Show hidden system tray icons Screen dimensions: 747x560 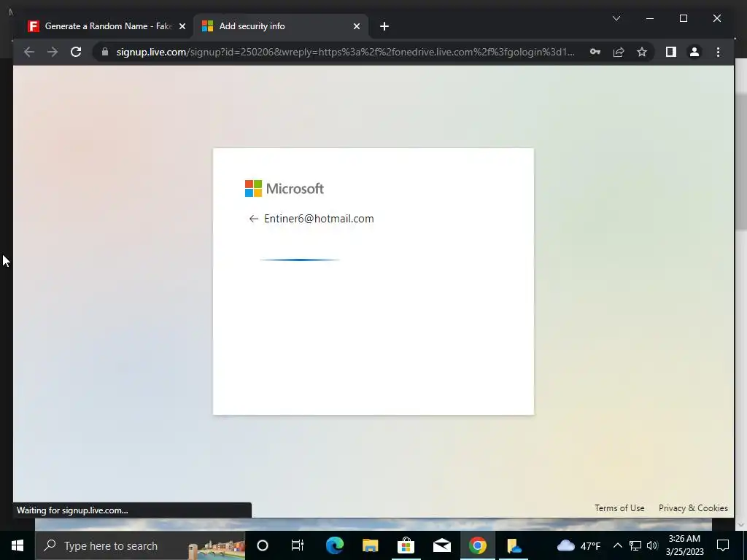point(617,545)
